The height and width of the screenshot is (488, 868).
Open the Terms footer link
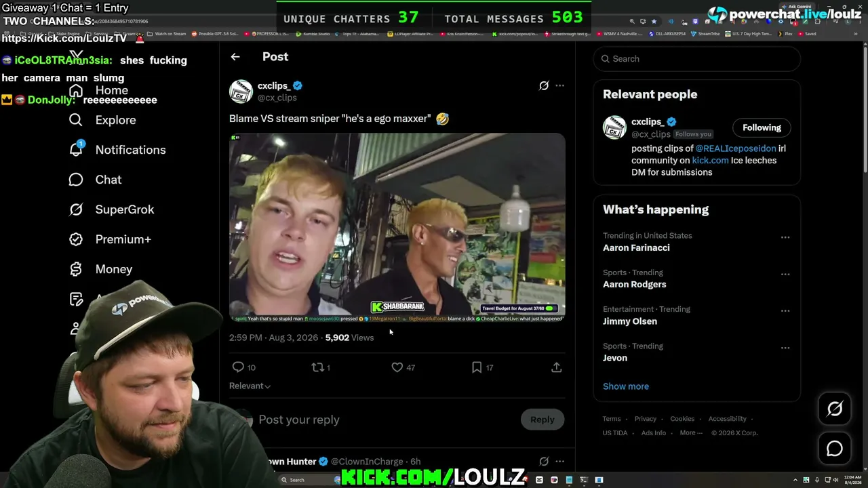point(612,419)
